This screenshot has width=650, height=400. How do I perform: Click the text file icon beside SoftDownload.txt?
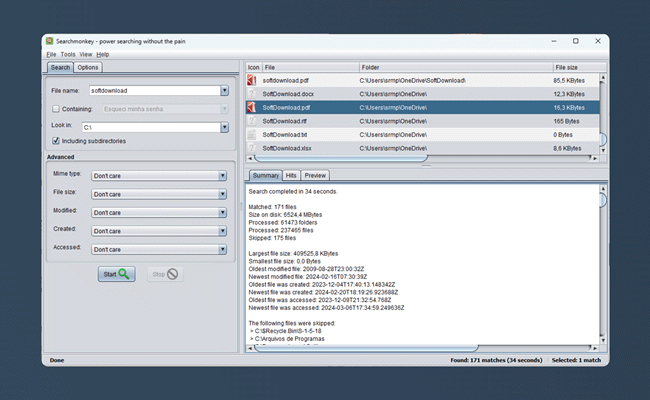click(252, 135)
